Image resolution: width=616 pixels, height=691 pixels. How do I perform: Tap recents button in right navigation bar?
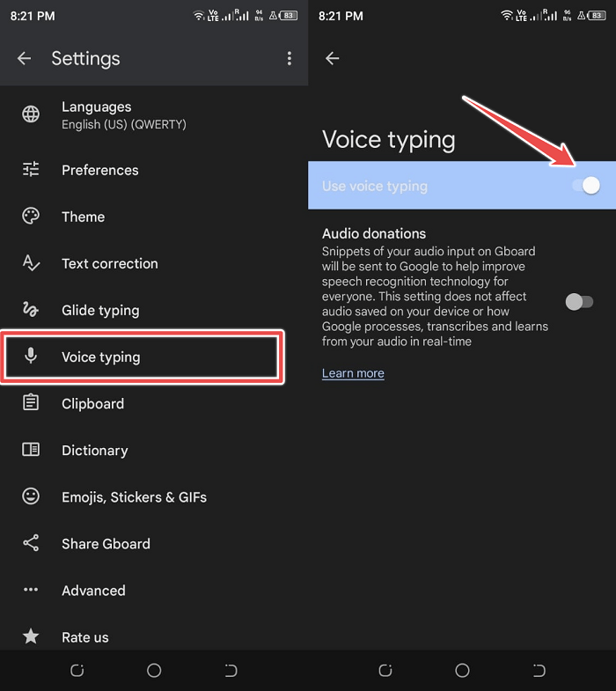coord(385,671)
